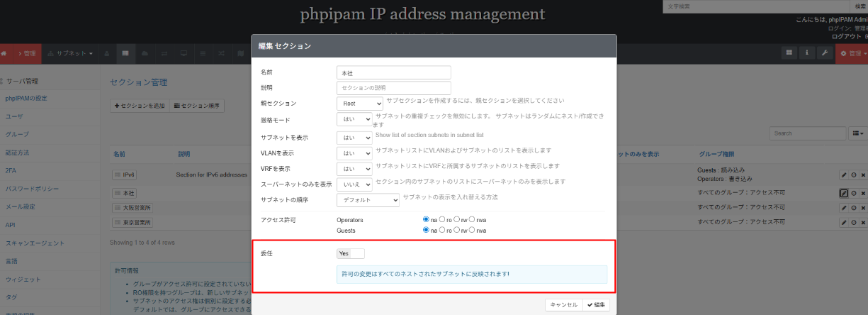Viewport: 868px width, 315px height.
Task: Select Operators na radio button
Action: (x=426, y=220)
